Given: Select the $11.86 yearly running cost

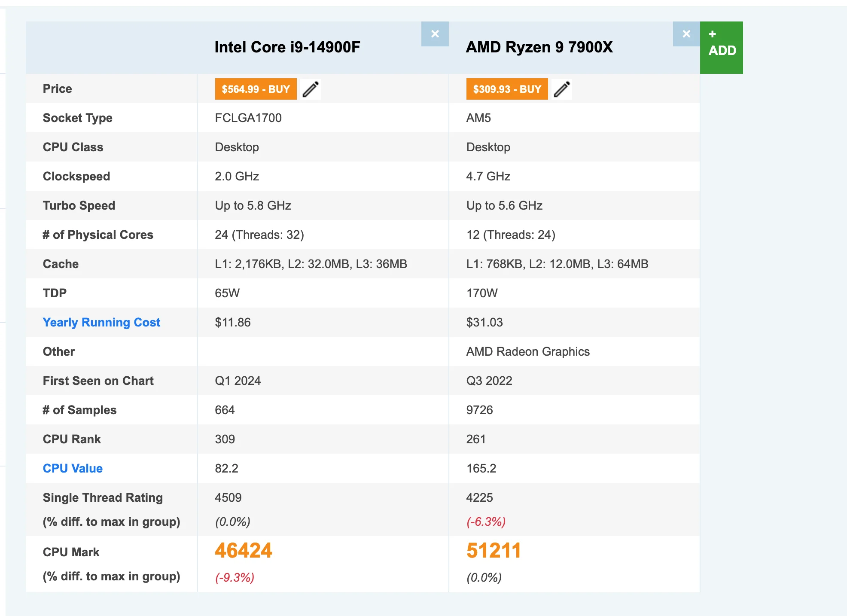Looking at the screenshot, I should tap(233, 322).
